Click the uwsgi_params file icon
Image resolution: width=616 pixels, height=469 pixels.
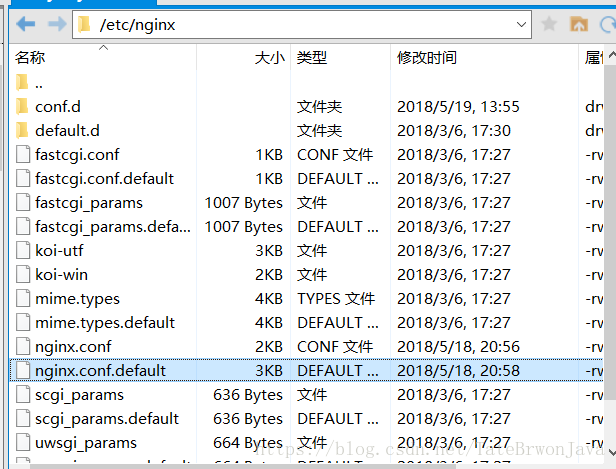23,442
